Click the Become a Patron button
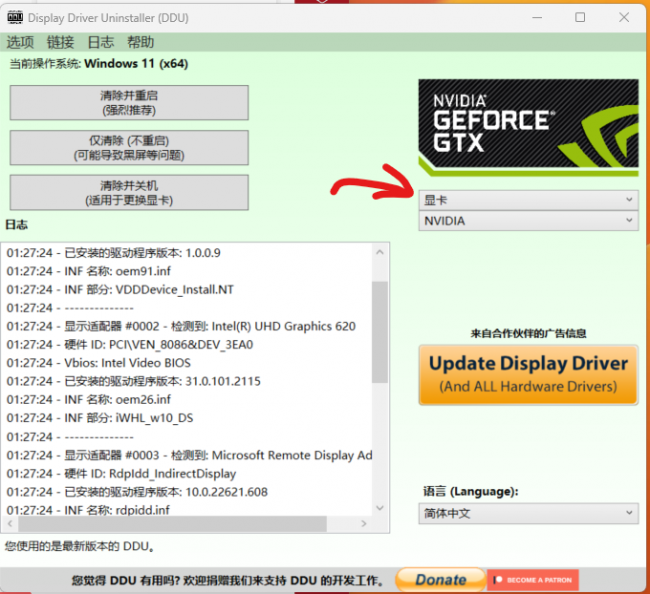The height and width of the screenshot is (594, 650). point(533,580)
